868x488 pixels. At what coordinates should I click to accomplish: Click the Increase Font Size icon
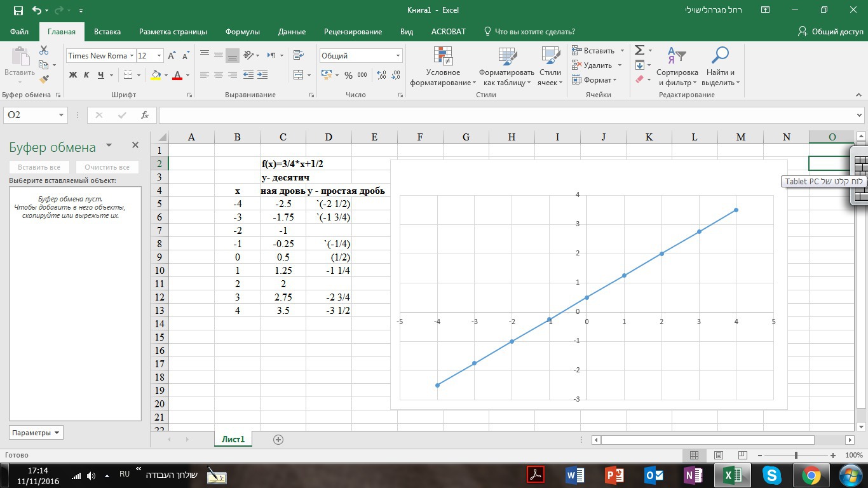point(172,56)
